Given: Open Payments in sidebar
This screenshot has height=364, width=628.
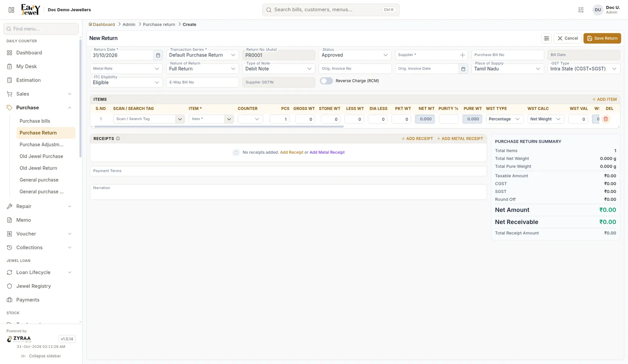Looking at the screenshot, I should [41, 300].
